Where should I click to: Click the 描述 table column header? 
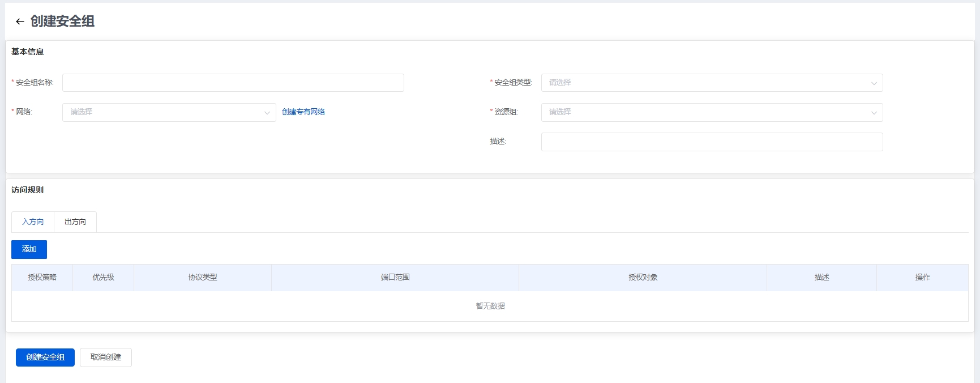click(x=822, y=278)
